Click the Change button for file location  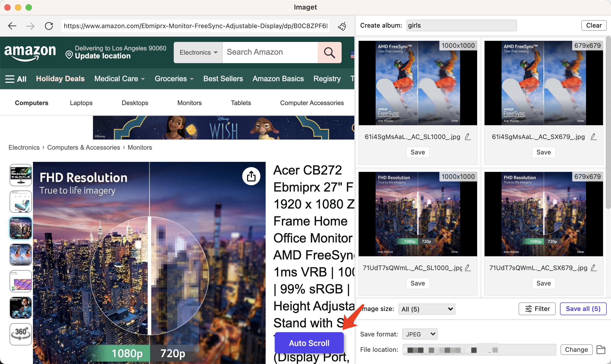click(576, 349)
